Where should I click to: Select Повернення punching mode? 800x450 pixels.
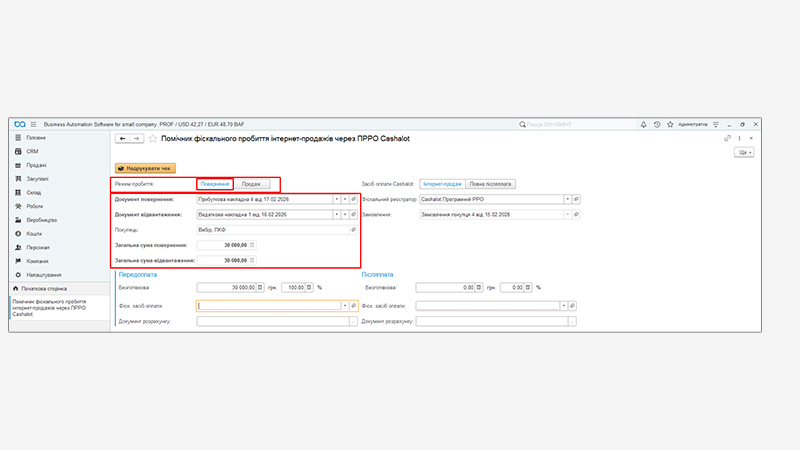[x=215, y=184]
